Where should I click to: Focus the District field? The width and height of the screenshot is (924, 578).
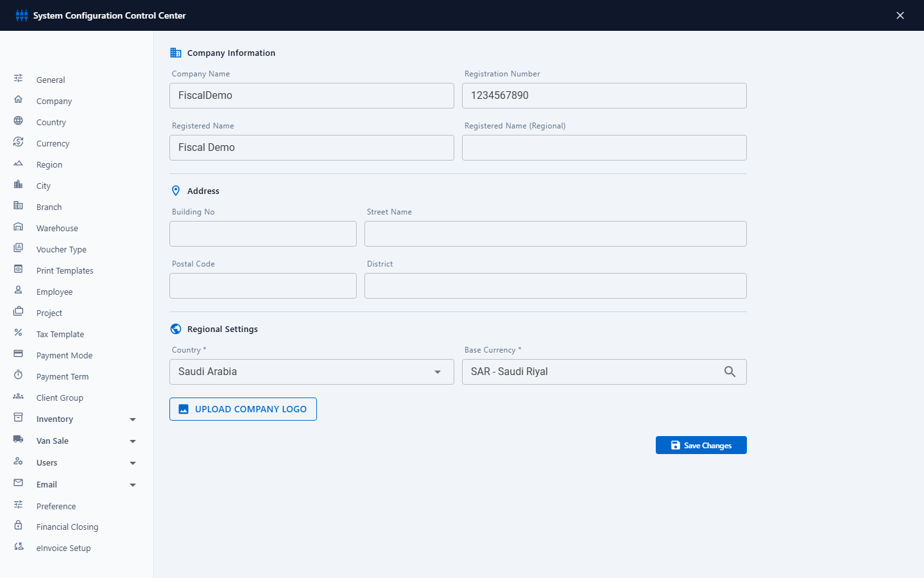(x=556, y=286)
